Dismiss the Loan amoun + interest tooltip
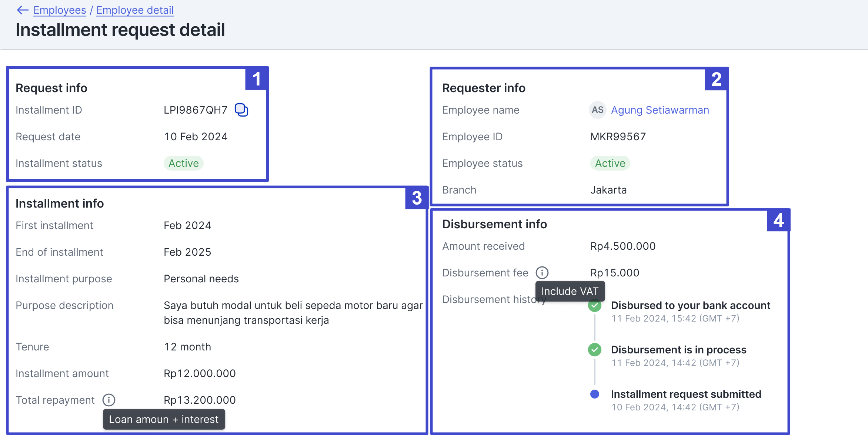Image resolution: width=868 pixels, height=447 pixels. (164, 419)
